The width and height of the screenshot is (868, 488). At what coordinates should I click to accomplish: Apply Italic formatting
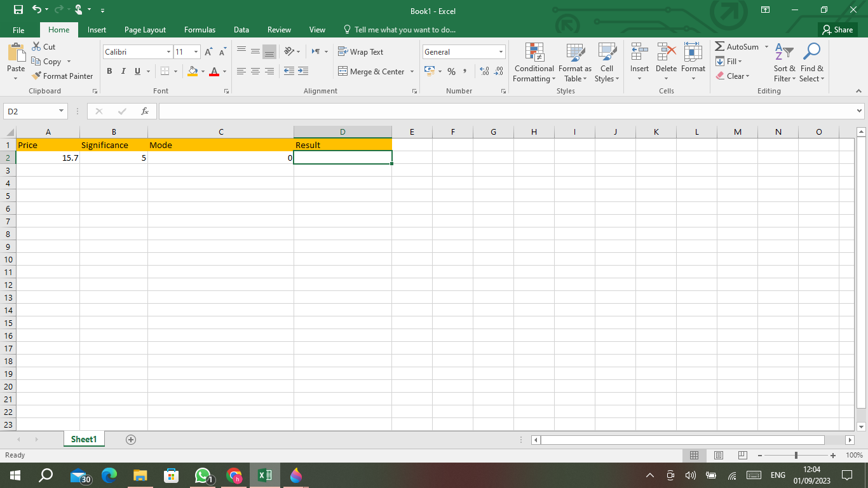[123, 71]
